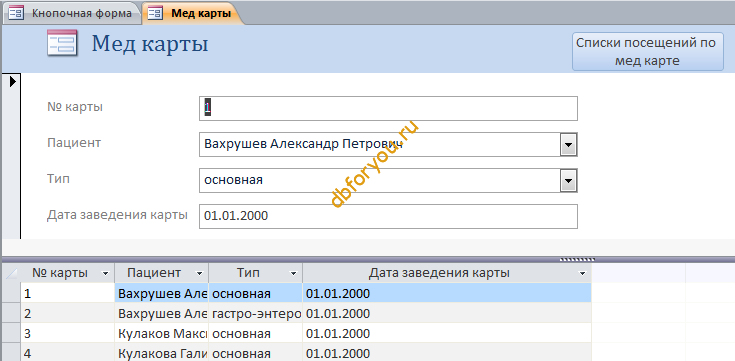735x361 pixels.
Task: Open the Пациент column filter dropdown
Action: (199, 273)
